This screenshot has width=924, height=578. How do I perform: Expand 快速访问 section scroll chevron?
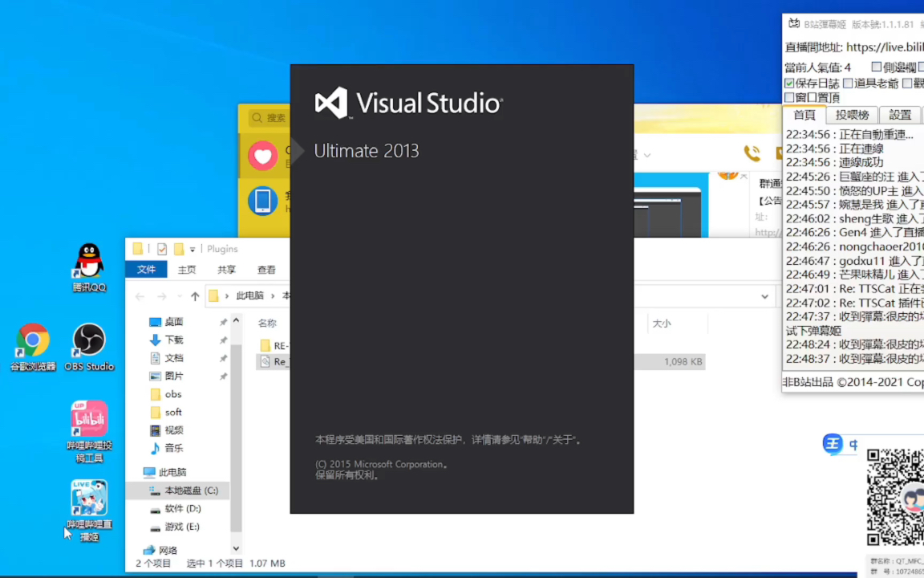(235, 319)
